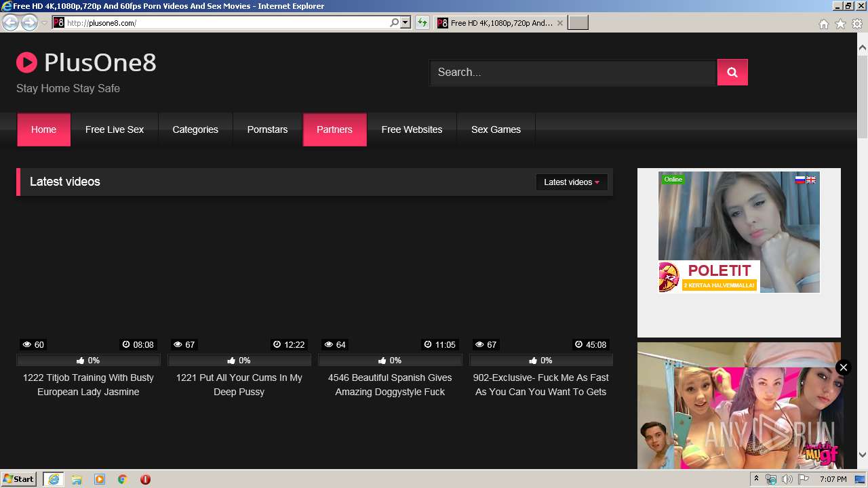Click the 'Latest videos' section heading
Image resolution: width=868 pixels, height=488 pixels.
(65, 182)
